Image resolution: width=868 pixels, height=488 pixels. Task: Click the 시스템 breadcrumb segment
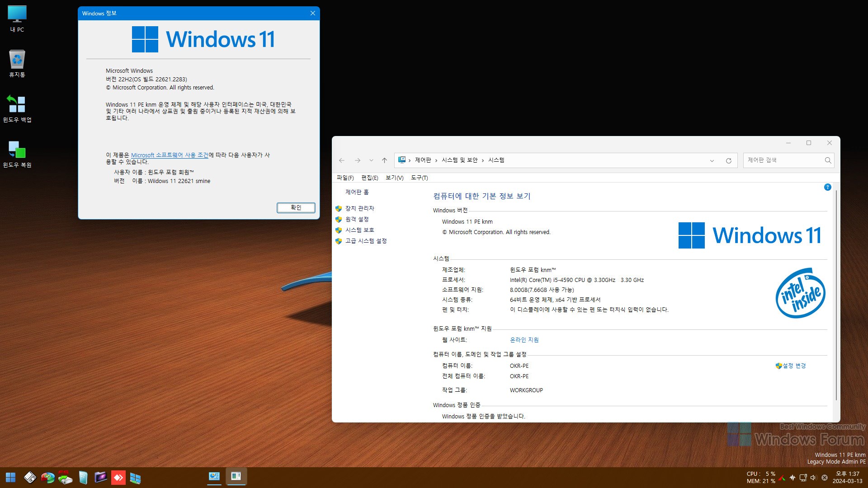(496, 160)
